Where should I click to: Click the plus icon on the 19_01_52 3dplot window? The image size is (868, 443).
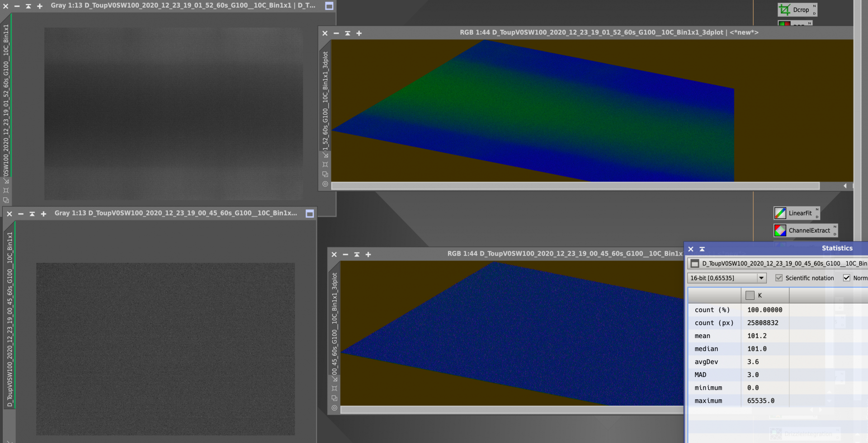click(x=359, y=33)
